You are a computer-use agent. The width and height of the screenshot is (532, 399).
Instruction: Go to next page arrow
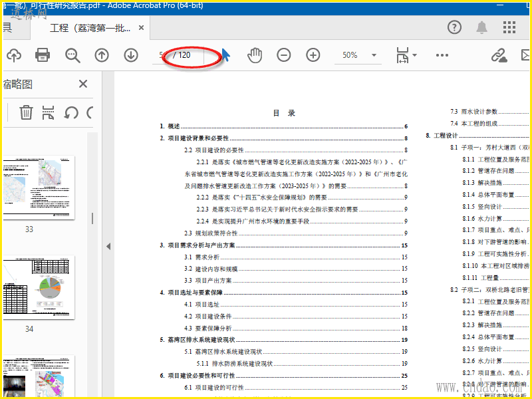[131, 55]
